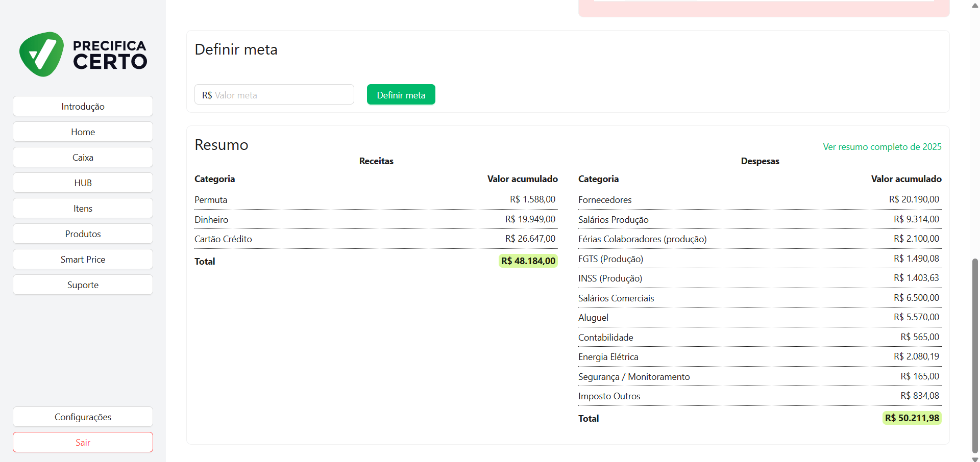
Task: Open the Caixa section
Action: 83,157
